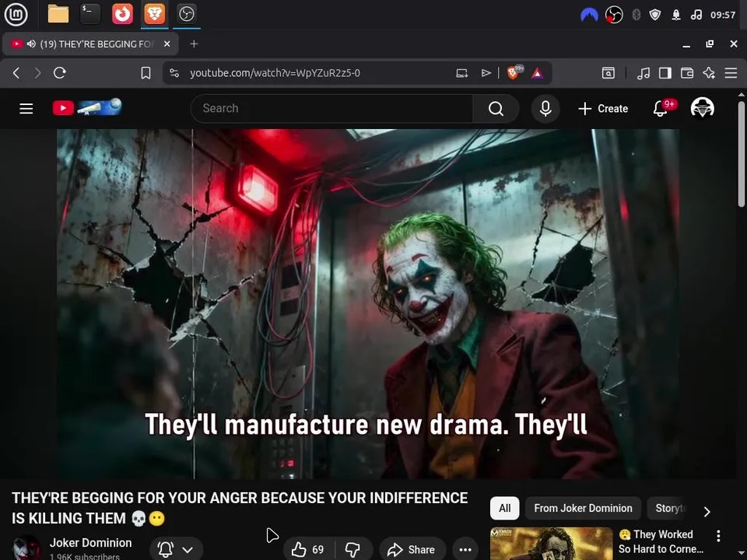Image resolution: width=747 pixels, height=560 pixels.
Task: Open the Vivaldi-style red browser launcher
Action: point(122,14)
